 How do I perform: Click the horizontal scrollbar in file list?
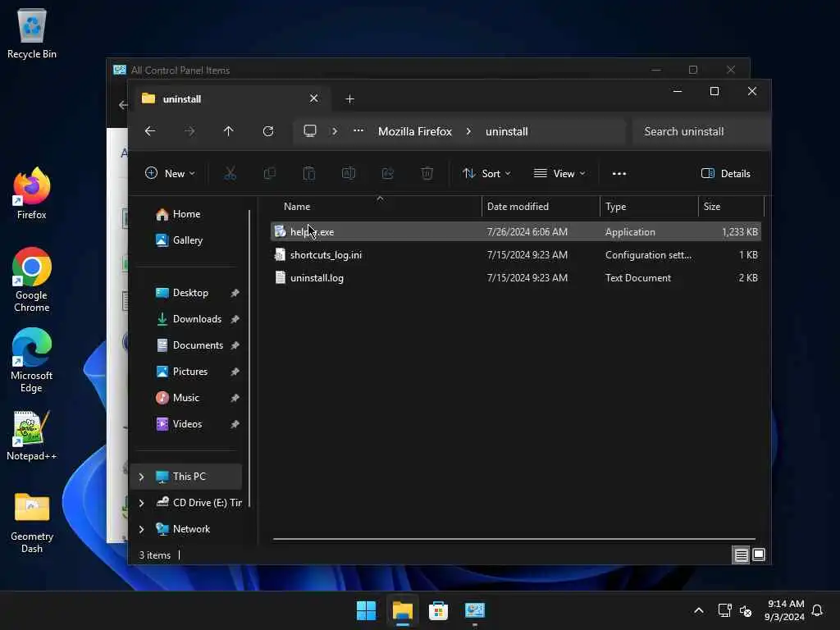[x=514, y=539]
